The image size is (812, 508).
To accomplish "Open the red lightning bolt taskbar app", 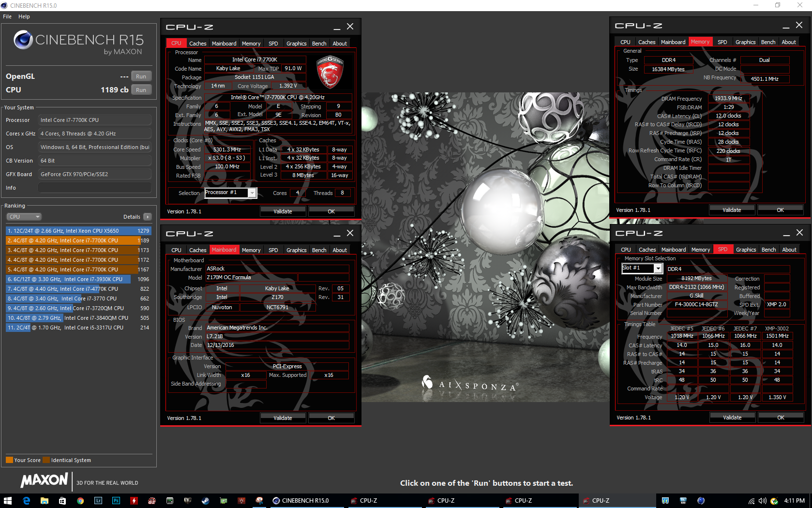I will tap(134, 501).
